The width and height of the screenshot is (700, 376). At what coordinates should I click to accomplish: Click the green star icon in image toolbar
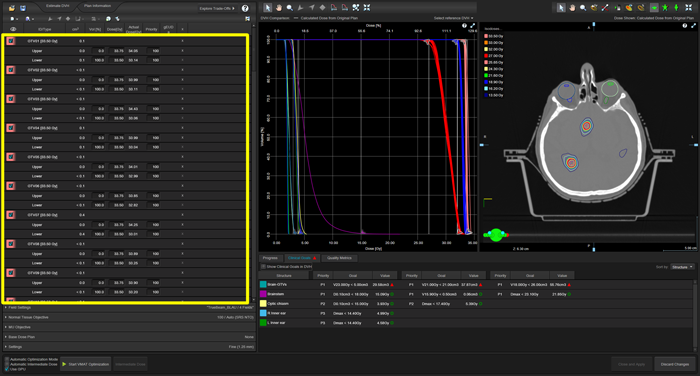pos(665,8)
